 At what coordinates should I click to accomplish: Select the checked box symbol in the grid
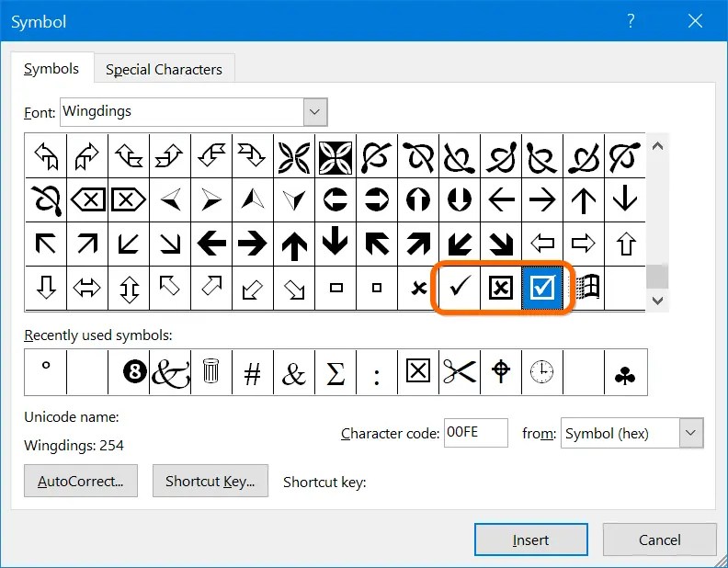pyautogui.click(x=543, y=289)
